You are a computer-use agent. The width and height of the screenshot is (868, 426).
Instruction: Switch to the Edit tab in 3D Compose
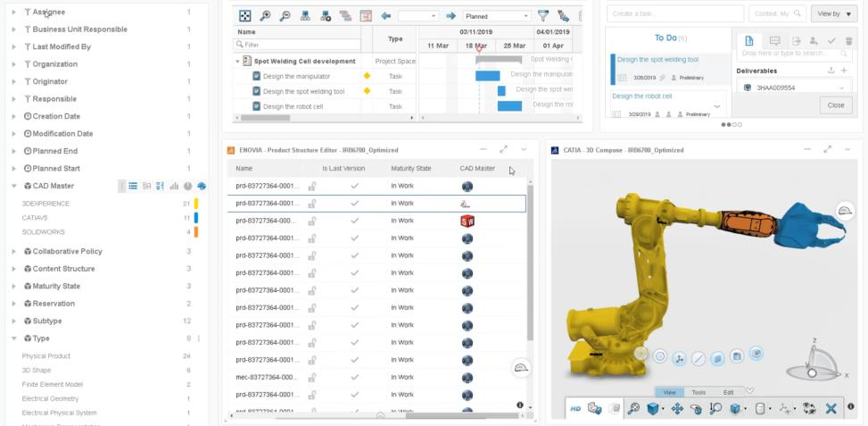coord(728,392)
